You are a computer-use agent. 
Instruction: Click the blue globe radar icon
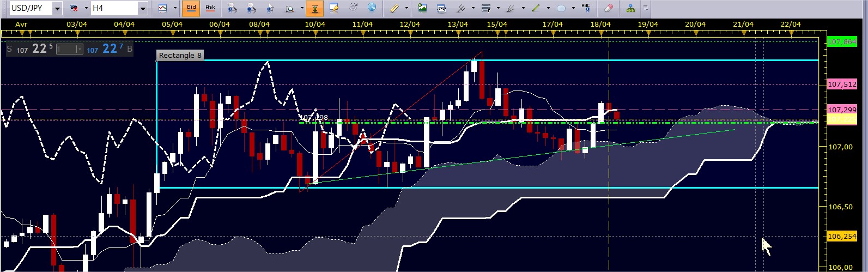[x=372, y=8]
